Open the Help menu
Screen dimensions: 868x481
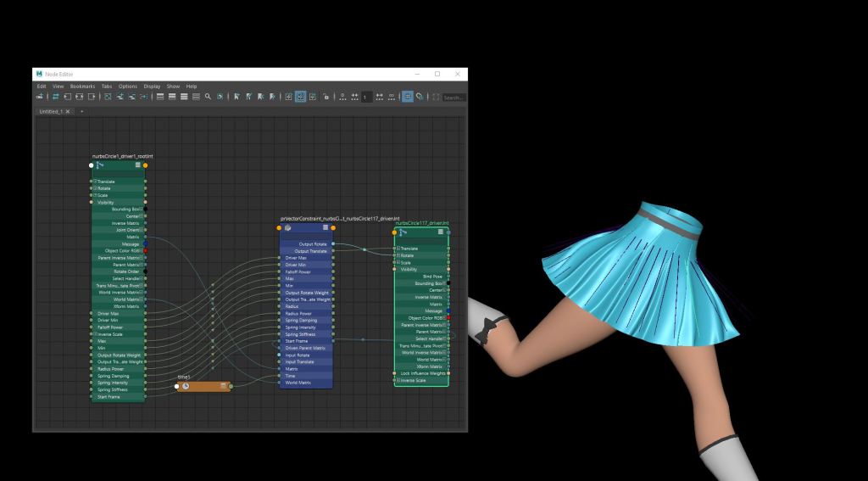point(192,87)
